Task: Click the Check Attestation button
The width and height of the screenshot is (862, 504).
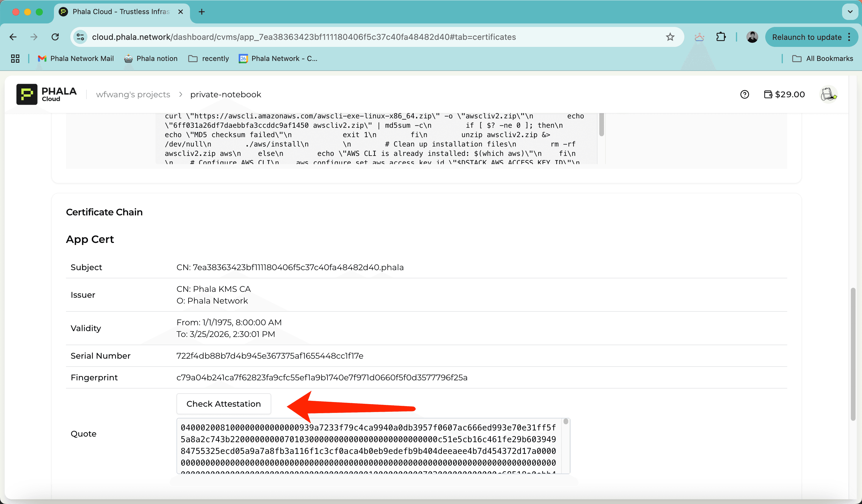Action: 223,404
